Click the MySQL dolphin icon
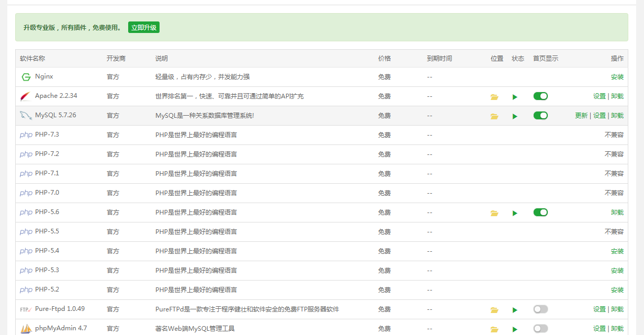 click(26, 116)
